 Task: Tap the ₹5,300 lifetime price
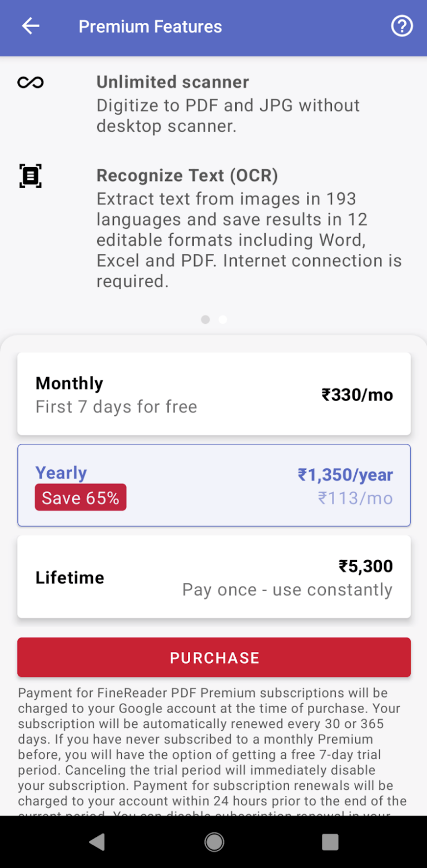point(365,566)
